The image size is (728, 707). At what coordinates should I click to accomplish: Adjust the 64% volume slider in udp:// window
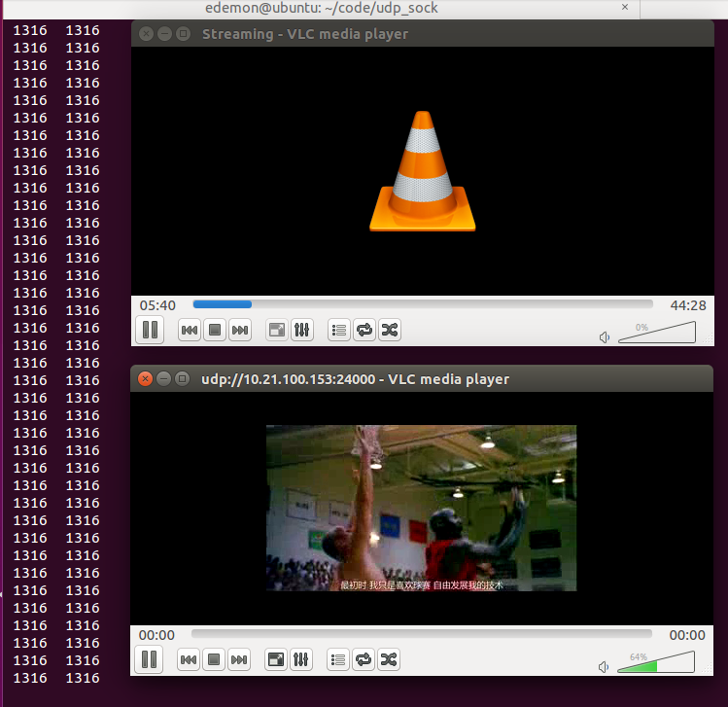pos(656,662)
